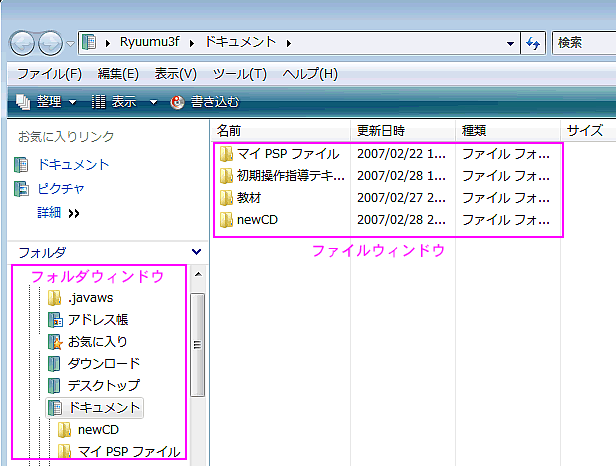
Task: Open the 整理 toolbar menu
Action: (46, 102)
